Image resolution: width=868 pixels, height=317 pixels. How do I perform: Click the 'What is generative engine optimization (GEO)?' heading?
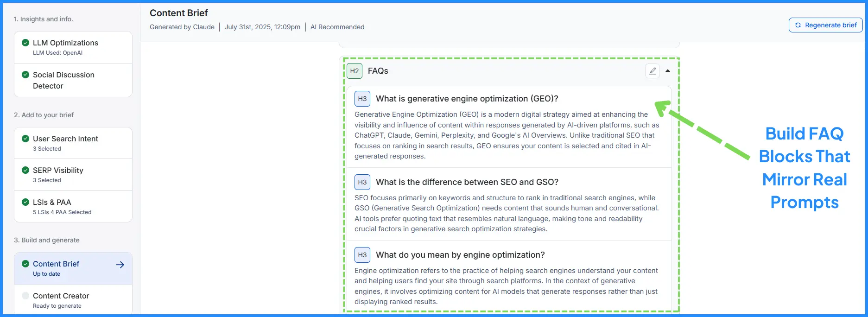pos(467,99)
